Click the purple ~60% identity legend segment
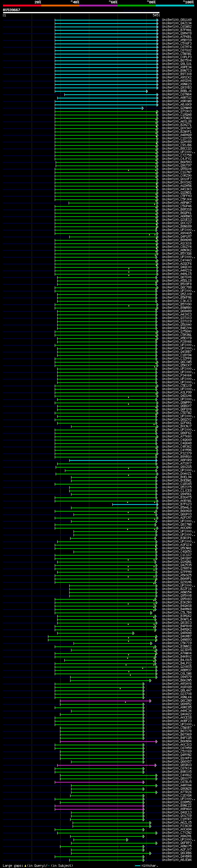Image resolution: width=197 pixels, height=868 pixels. click(98, 6)
